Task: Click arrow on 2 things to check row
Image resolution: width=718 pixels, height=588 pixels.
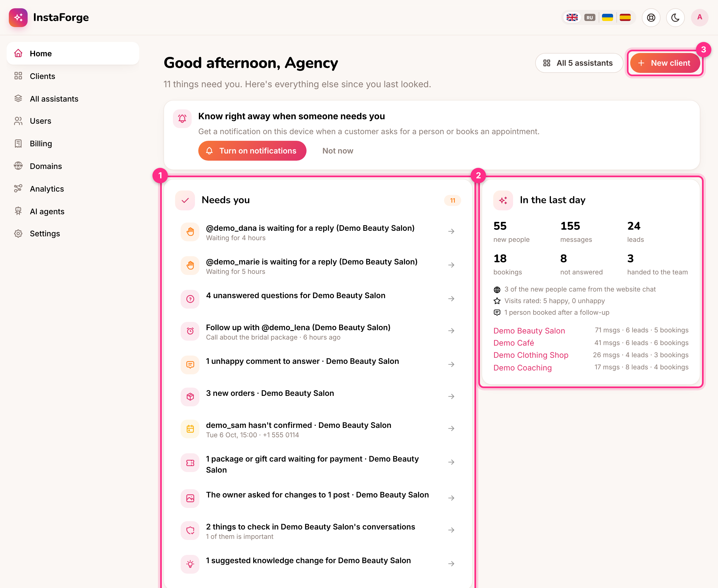Action: click(x=451, y=530)
